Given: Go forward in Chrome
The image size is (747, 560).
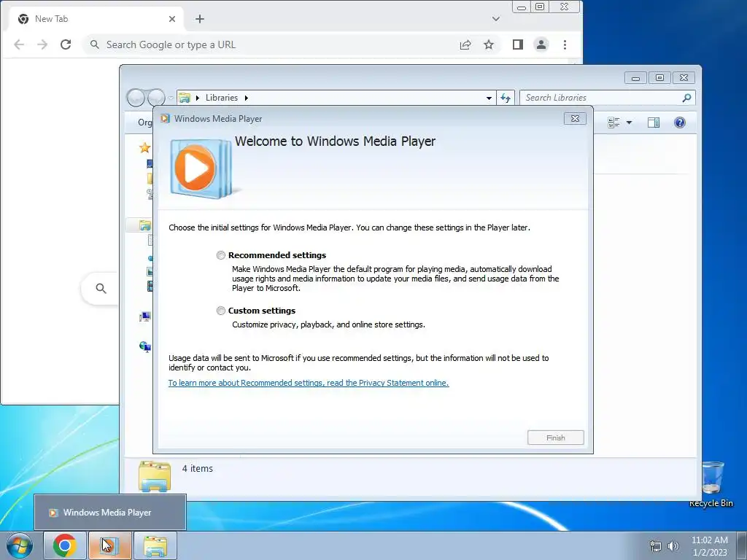Looking at the screenshot, I should click(42, 44).
